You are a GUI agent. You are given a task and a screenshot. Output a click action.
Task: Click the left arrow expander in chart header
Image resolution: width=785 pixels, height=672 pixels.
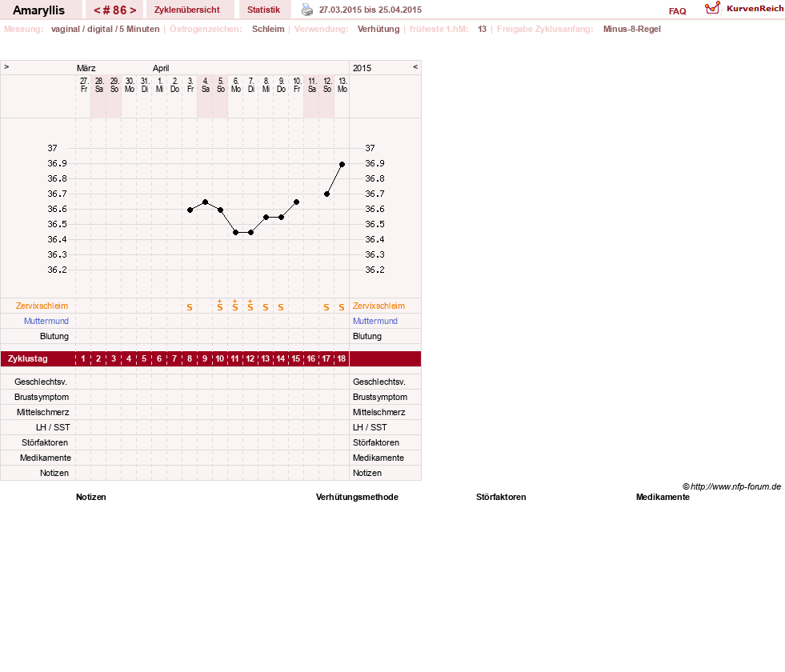(x=6, y=67)
